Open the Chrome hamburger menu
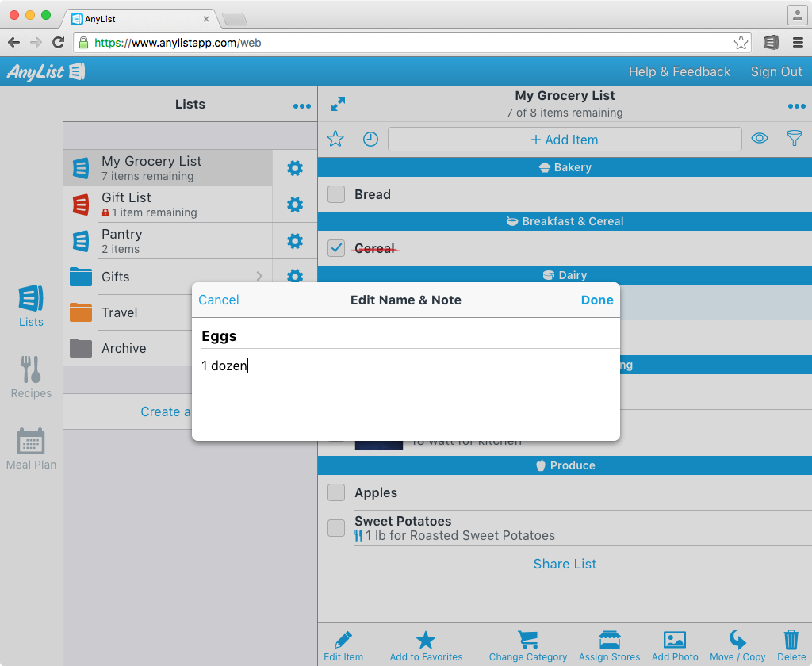The image size is (812, 666). coord(798,43)
